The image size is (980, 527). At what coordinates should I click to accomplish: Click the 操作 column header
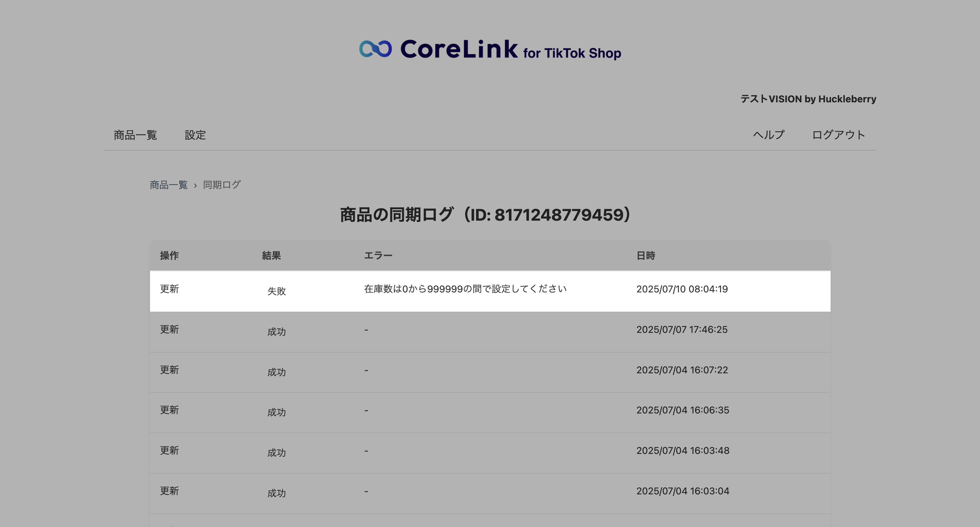click(x=169, y=256)
